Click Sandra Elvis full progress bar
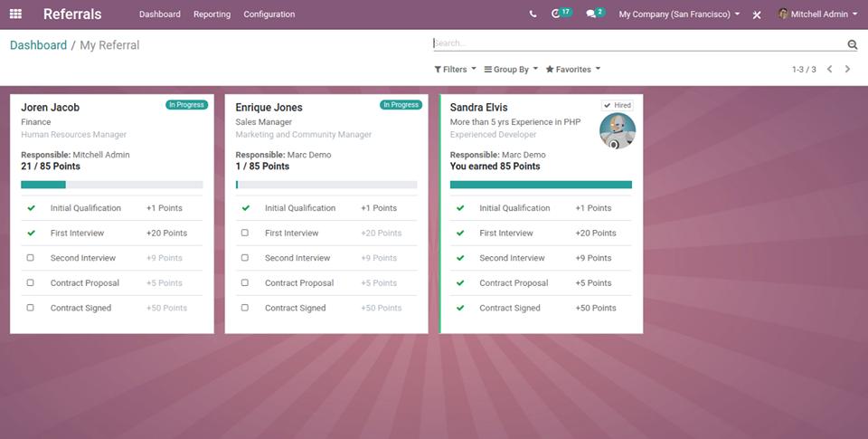 [541, 185]
